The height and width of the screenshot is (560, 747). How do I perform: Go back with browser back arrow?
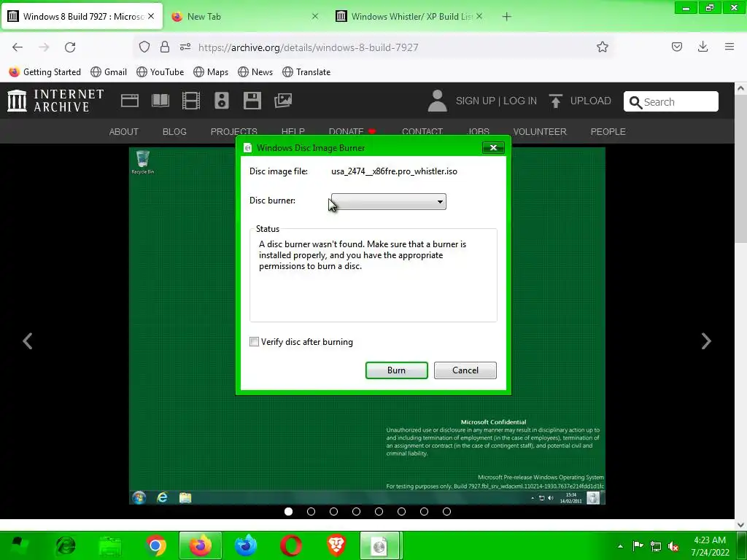click(x=18, y=47)
